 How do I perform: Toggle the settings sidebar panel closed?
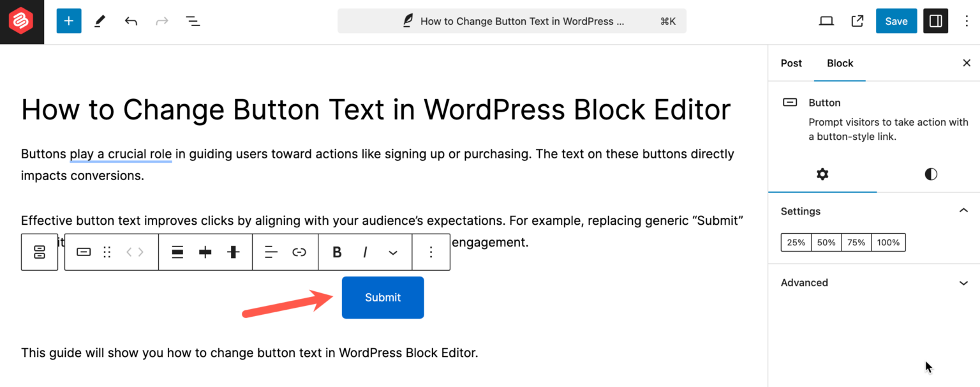pyautogui.click(x=935, y=20)
